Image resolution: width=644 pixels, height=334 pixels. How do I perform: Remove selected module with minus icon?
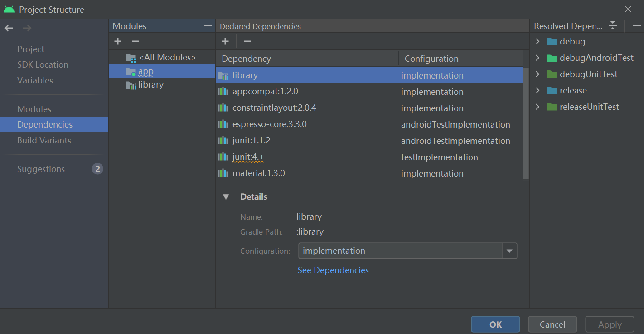tap(135, 41)
